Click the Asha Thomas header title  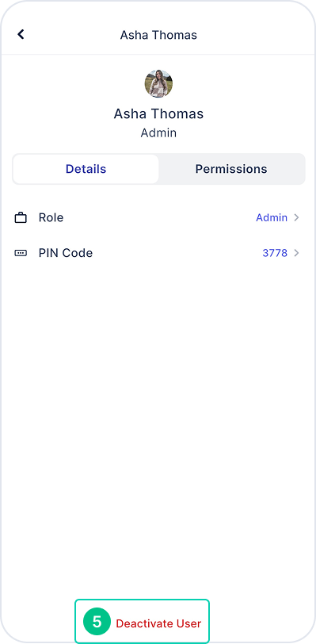point(158,35)
